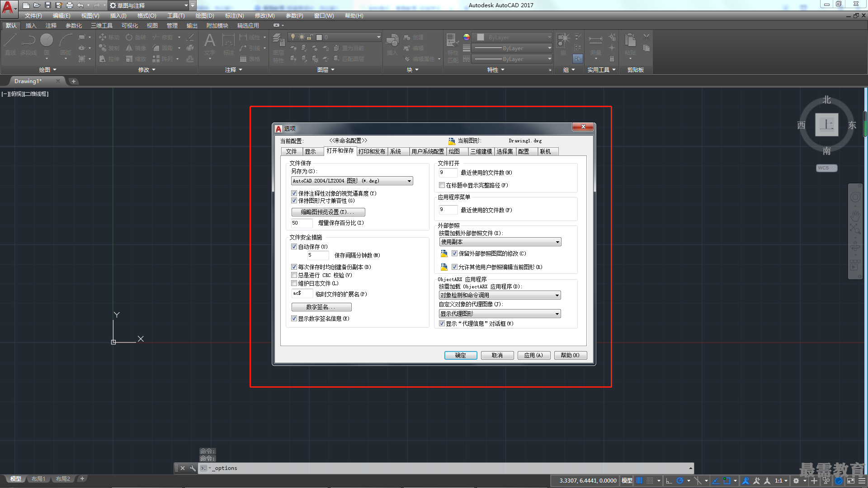Enable 总是进行 CRC 校验 checkbox
The width and height of the screenshot is (868, 488).
click(x=294, y=275)
